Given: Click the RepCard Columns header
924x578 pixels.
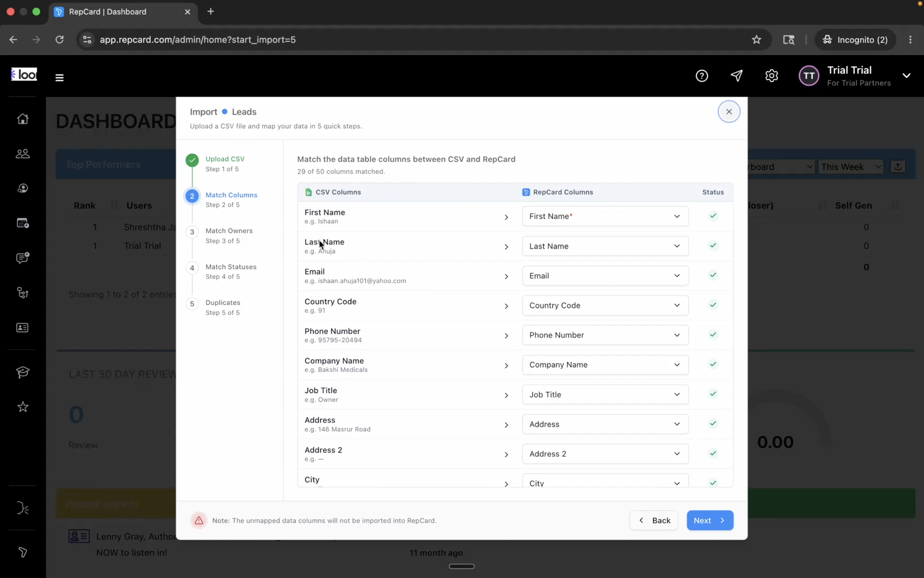Looking at the screenshot, I should tap(563, 192).
